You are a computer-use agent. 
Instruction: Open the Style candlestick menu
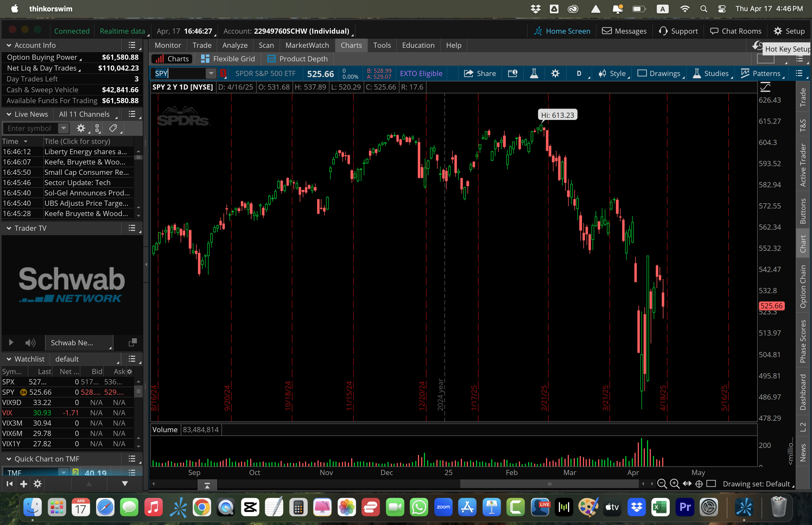pyautogui.click(x=613, y=74)
